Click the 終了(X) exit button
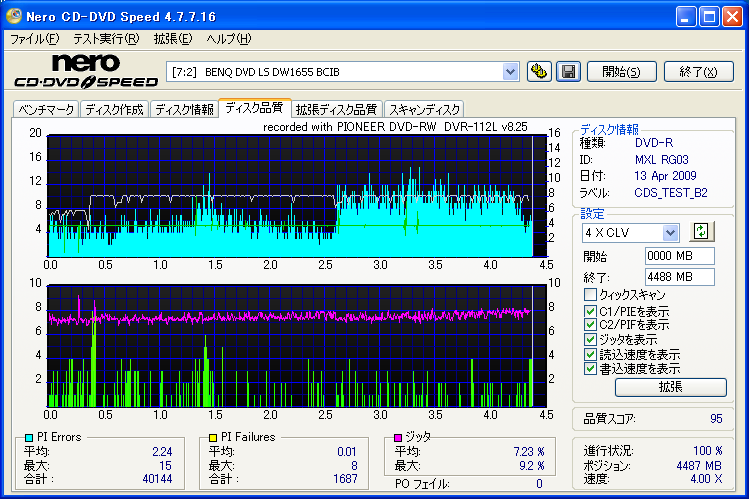749x499 pixels. coord(698,72)
